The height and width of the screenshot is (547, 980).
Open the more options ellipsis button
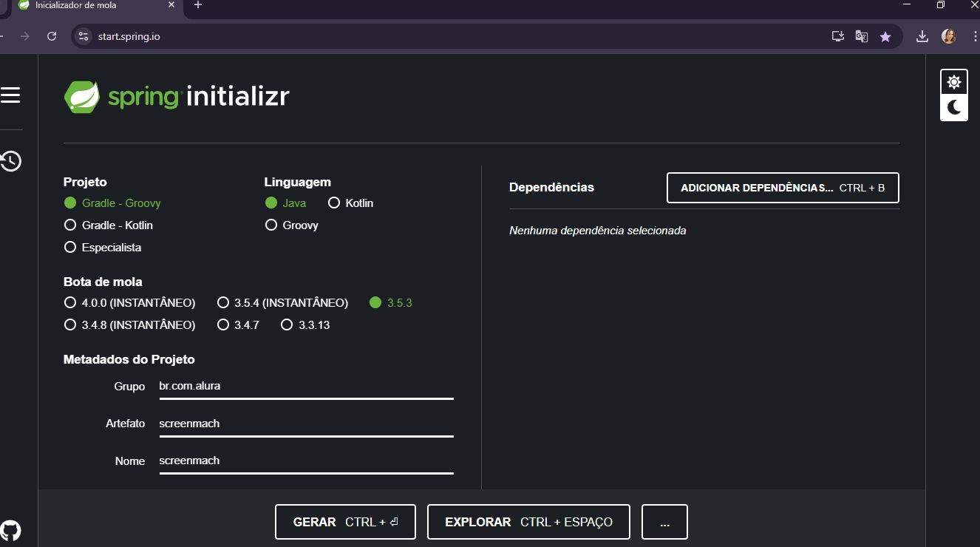[664, 522]
